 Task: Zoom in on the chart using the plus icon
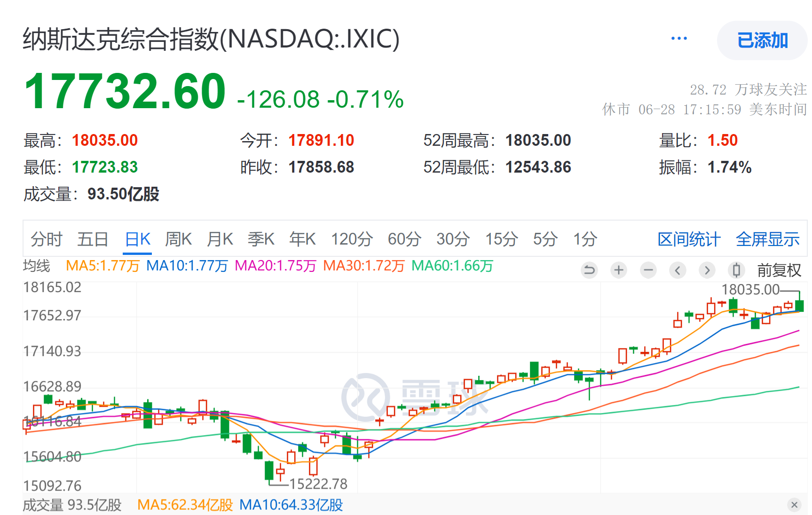(619, 270)
